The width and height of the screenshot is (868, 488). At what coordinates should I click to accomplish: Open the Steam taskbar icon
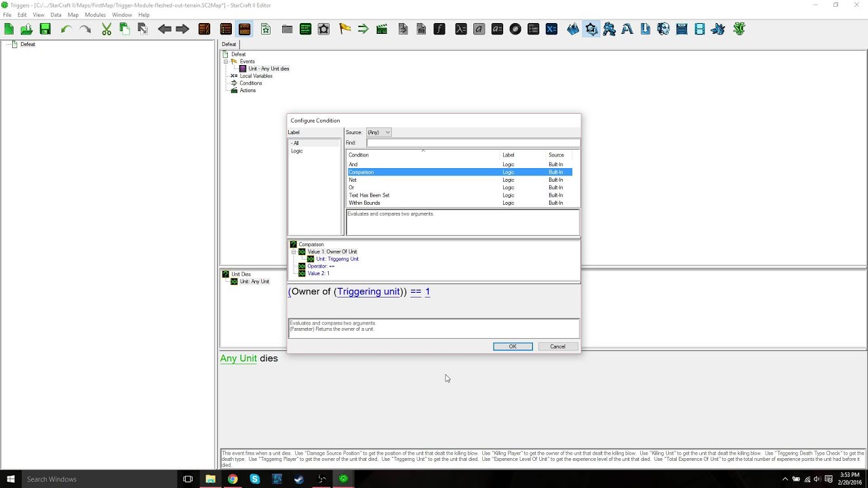coord(299,479)
